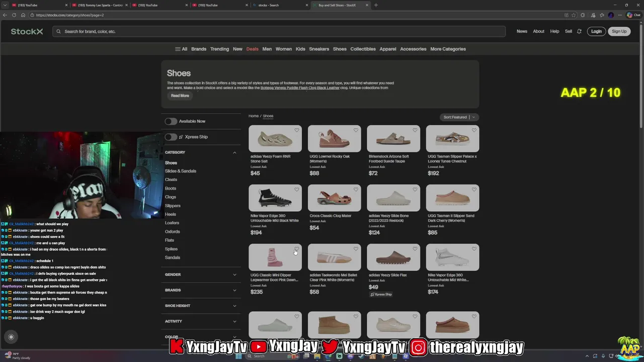Reload the page with the refresh icon

tap(14, 15)
